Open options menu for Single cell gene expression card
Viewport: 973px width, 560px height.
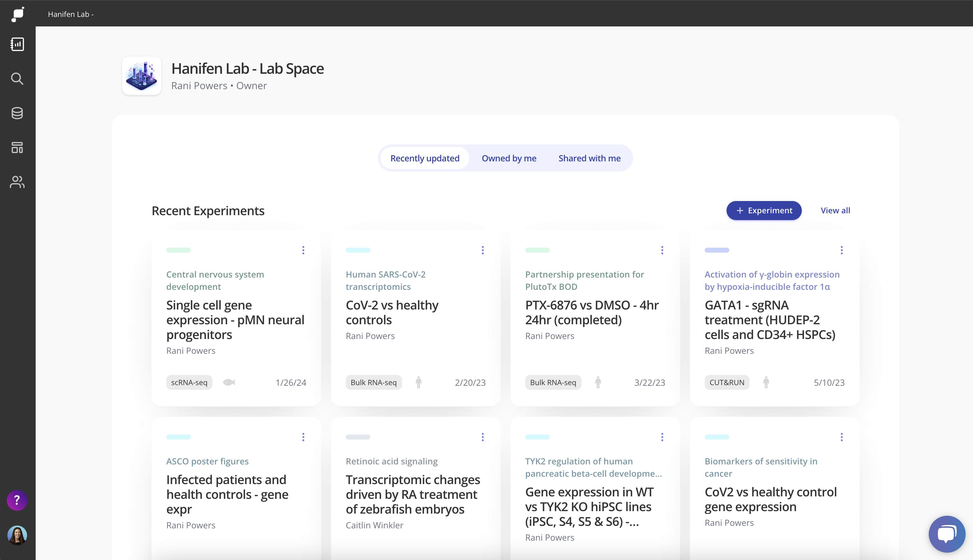tap(303, 250)
